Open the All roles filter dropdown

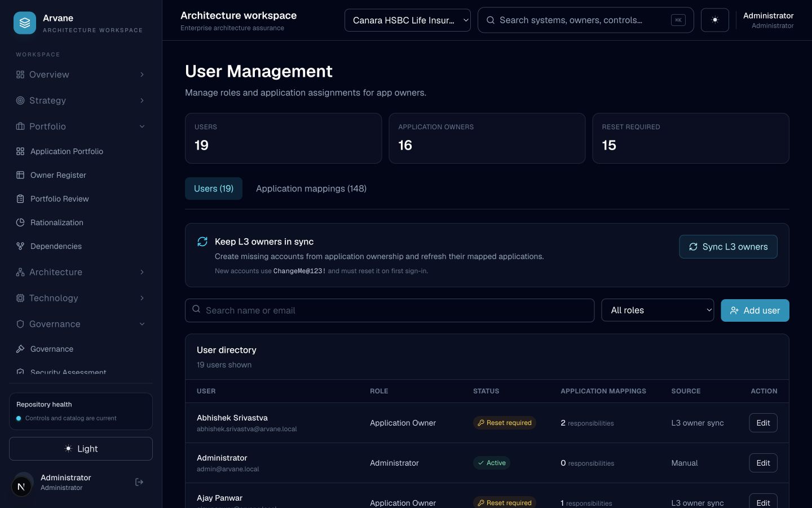click(657, 310)
